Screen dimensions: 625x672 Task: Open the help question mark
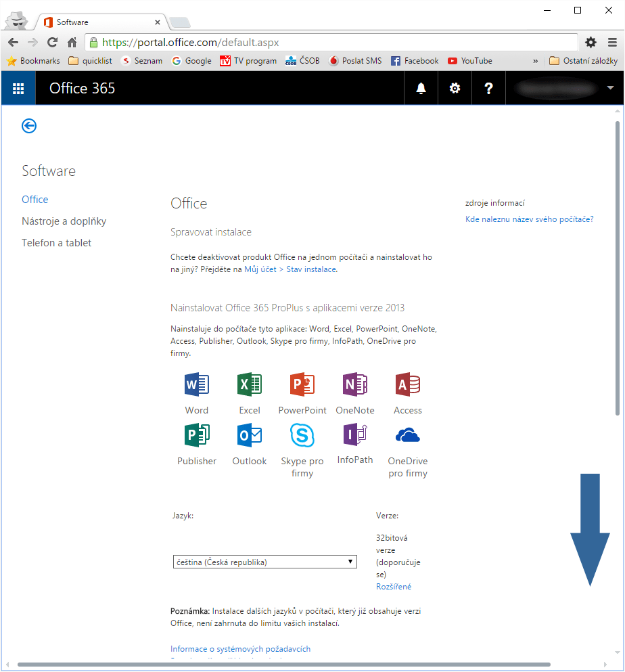488,88
